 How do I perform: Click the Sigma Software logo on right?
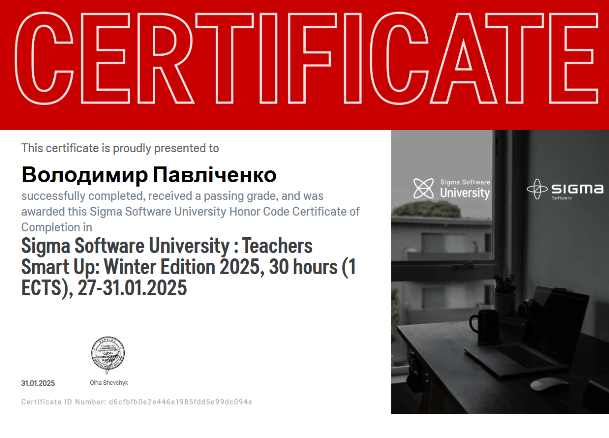tap(565, 189)
